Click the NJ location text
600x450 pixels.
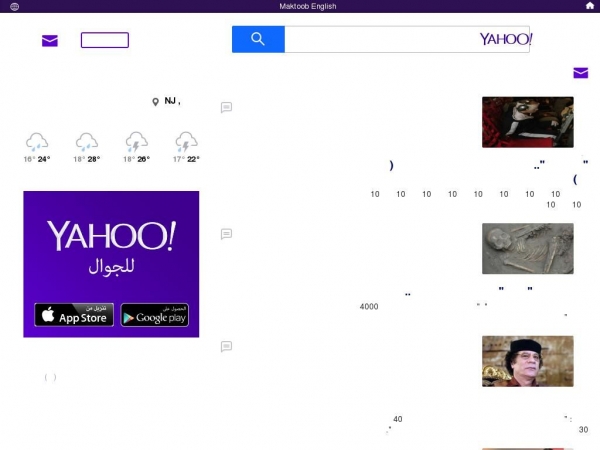pos(170,101)
